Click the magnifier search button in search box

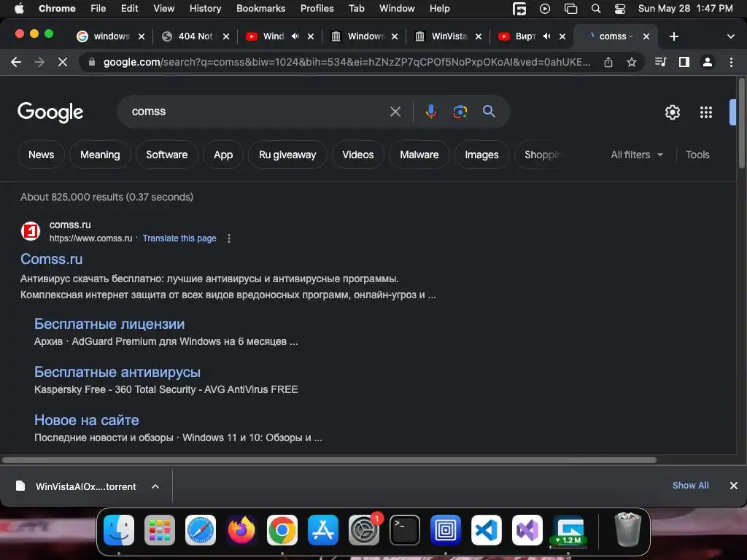point(489,112)
